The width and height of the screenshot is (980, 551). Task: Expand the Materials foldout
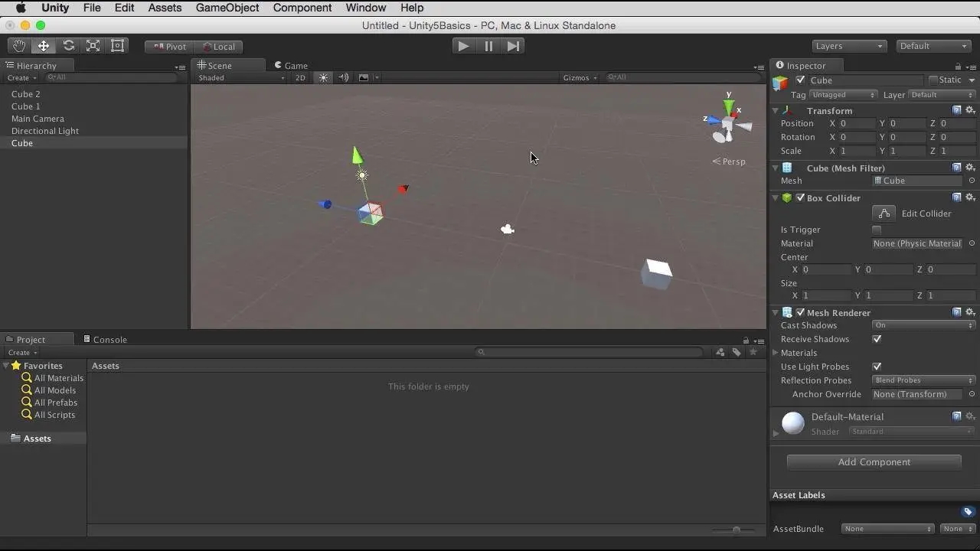(776, 353)
